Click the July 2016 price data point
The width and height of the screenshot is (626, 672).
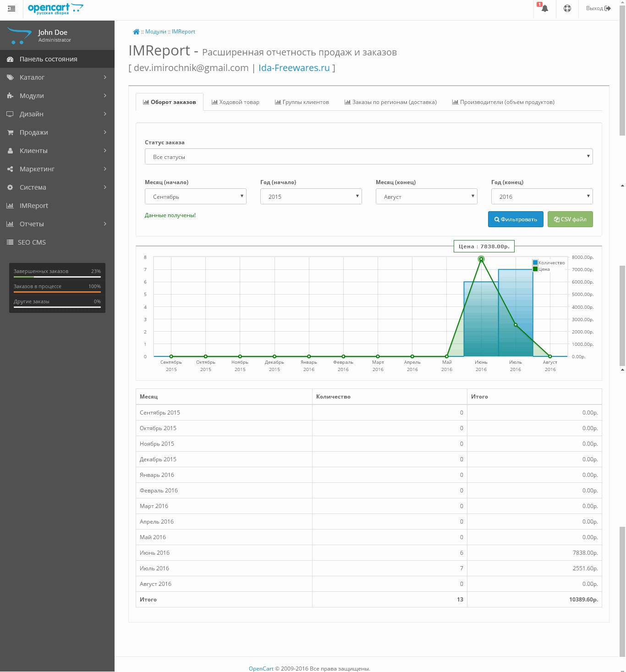pos(516,325)
